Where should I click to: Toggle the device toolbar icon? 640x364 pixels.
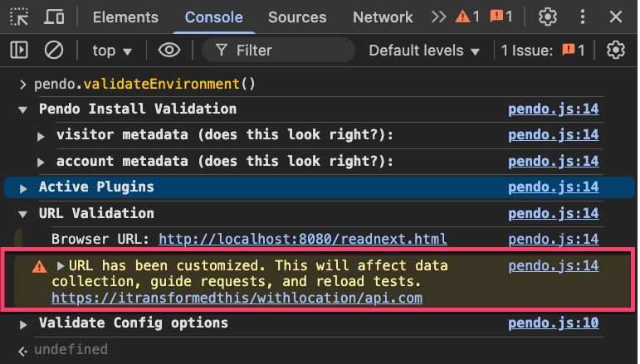coord(54,17)
